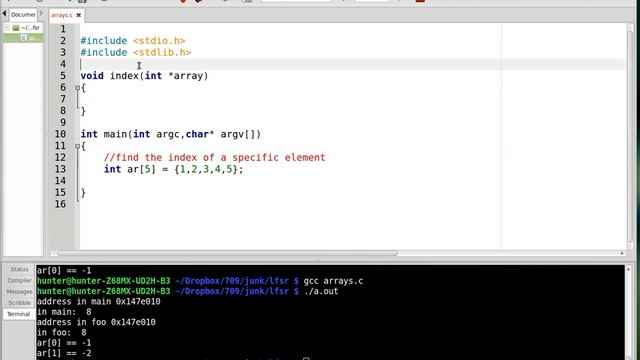Collapse the main function fold marker
The width and height of the screenshot is (640, 360).
[x=77, y=146]
